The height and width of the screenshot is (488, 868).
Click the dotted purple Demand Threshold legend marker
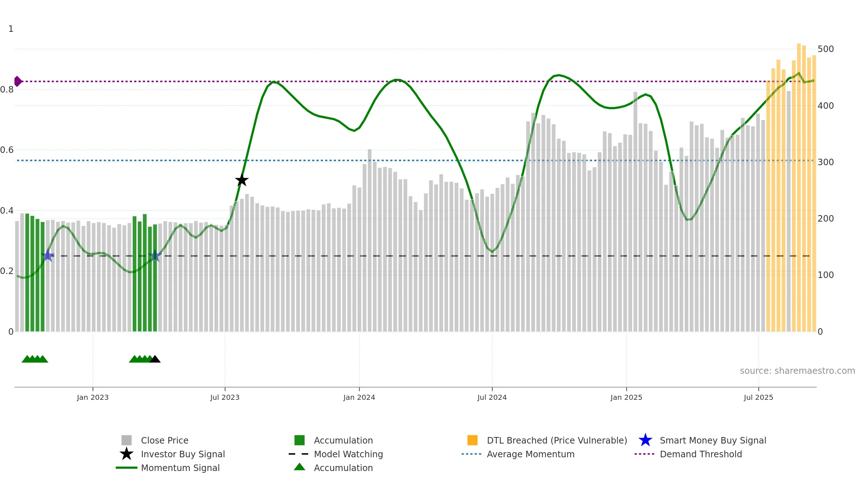pyautogui.click(x=644, y=454)
